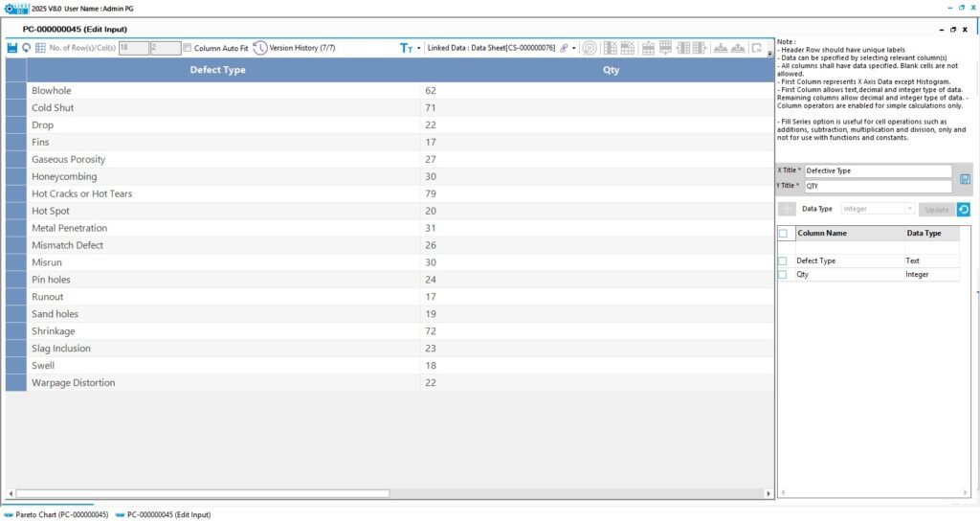Image resolution: width=980 pixels, height=521 pixels.
Task: Click the delete column icon with X
Action: 610,48
